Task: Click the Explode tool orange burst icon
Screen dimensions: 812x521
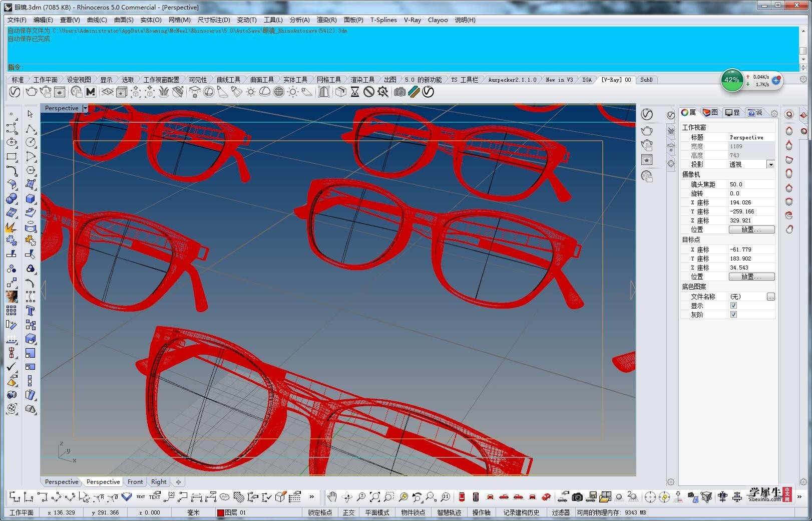Action: point(12,227)
